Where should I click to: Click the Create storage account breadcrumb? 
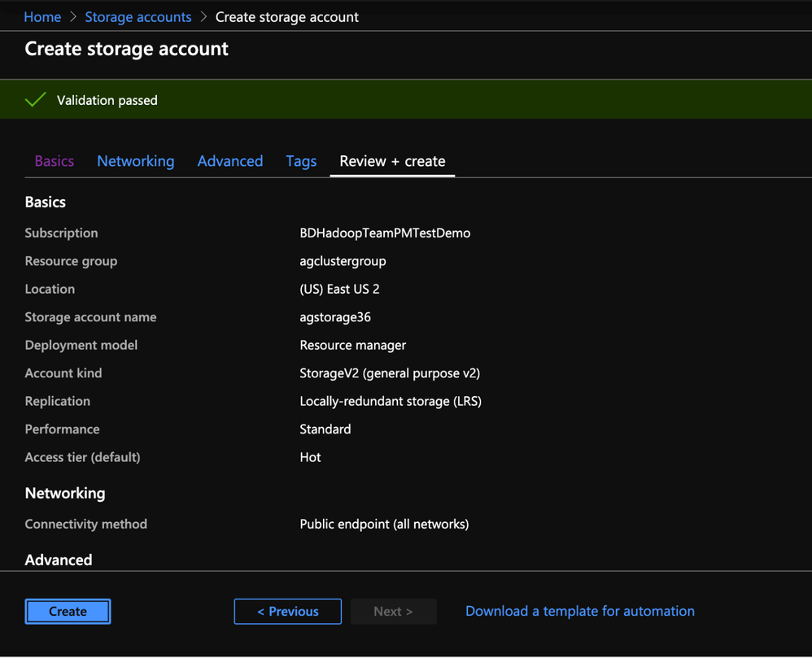click(286, 17)
